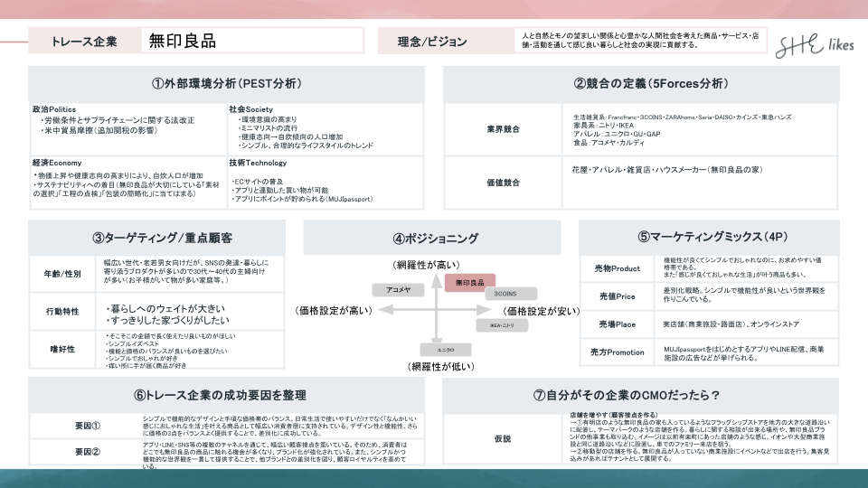Select the pink 無印良品 box on positioning map
868x488 pixels.
[470, 283]
